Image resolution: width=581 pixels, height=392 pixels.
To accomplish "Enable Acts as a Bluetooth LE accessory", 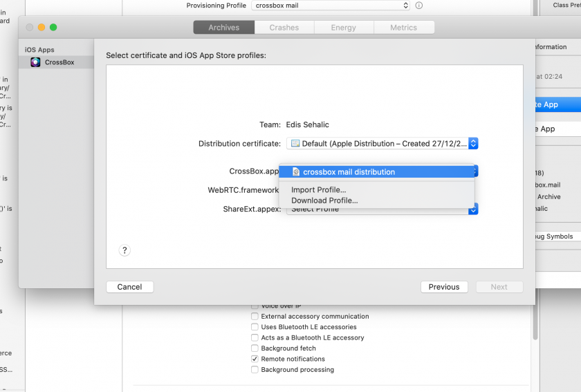I will 255,337.
